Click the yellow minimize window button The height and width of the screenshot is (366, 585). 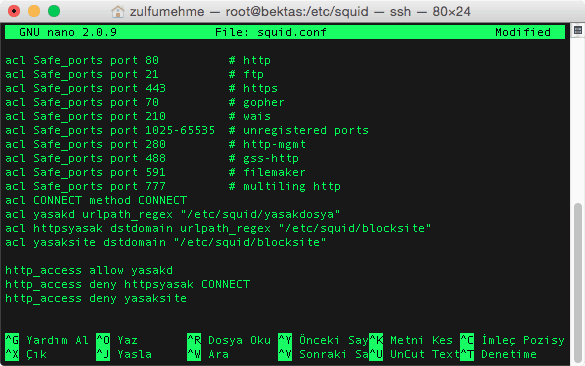click(34, 11)
